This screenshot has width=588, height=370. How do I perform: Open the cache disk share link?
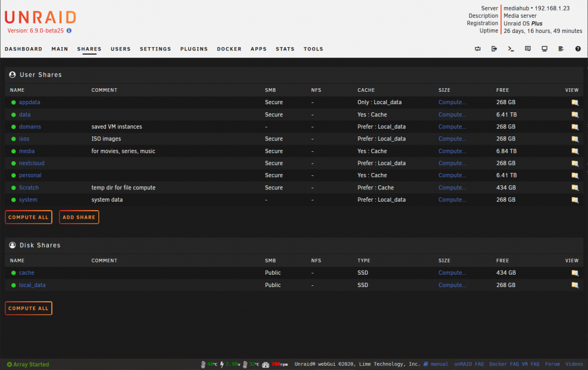tap(26, 273)
